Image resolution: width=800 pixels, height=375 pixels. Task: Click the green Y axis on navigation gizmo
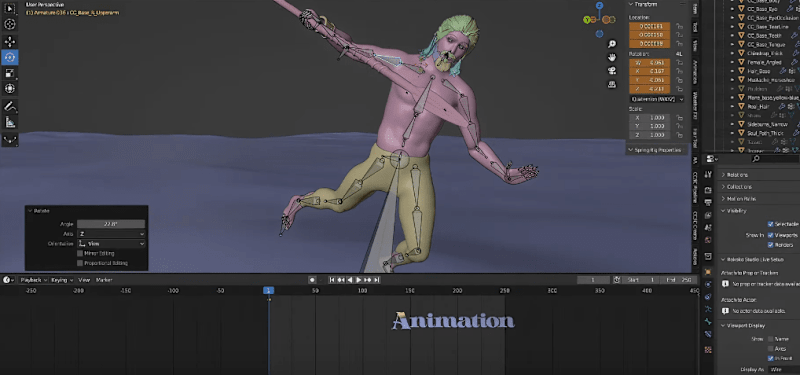(x=587, y=20)
